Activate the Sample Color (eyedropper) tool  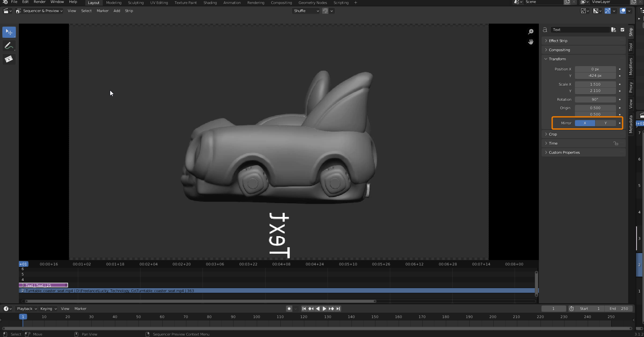(9, 59)
